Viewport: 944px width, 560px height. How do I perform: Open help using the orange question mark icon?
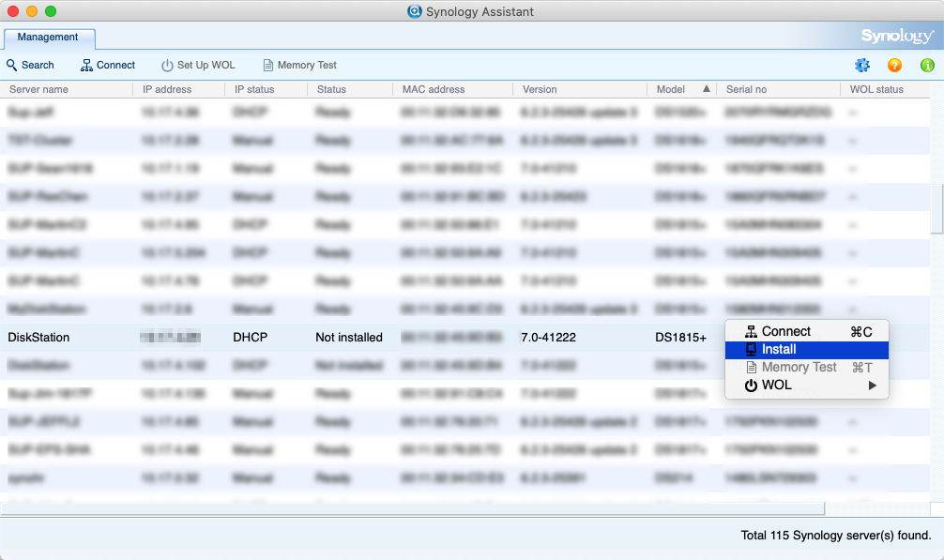[893, 65]
